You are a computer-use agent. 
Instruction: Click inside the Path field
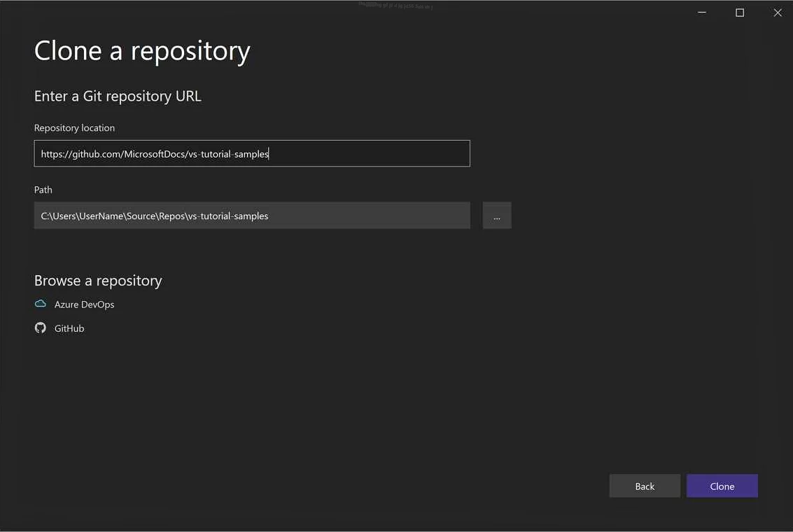tap(252, 216)
